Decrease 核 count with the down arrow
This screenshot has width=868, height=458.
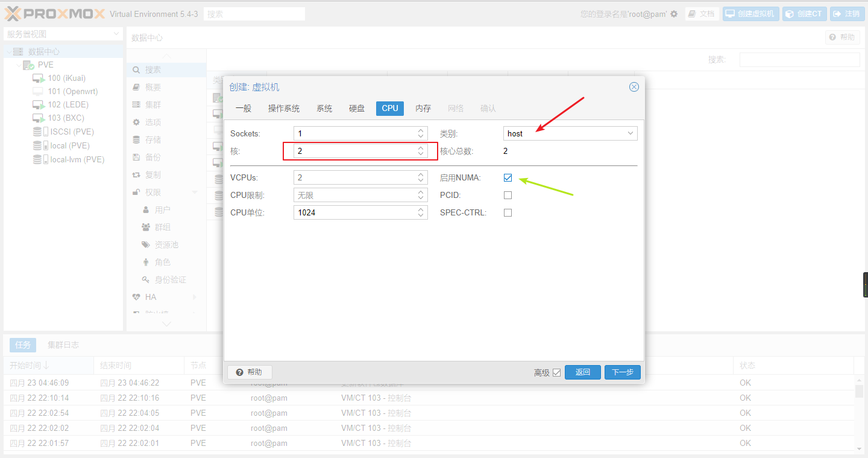tap(421, 154)
